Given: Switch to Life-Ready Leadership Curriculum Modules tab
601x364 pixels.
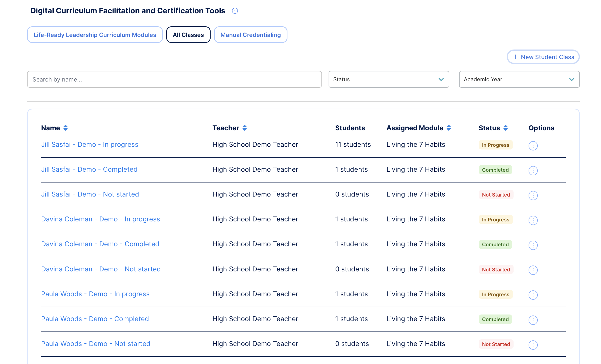Looking at the screenshot, I should coord(95,35).
